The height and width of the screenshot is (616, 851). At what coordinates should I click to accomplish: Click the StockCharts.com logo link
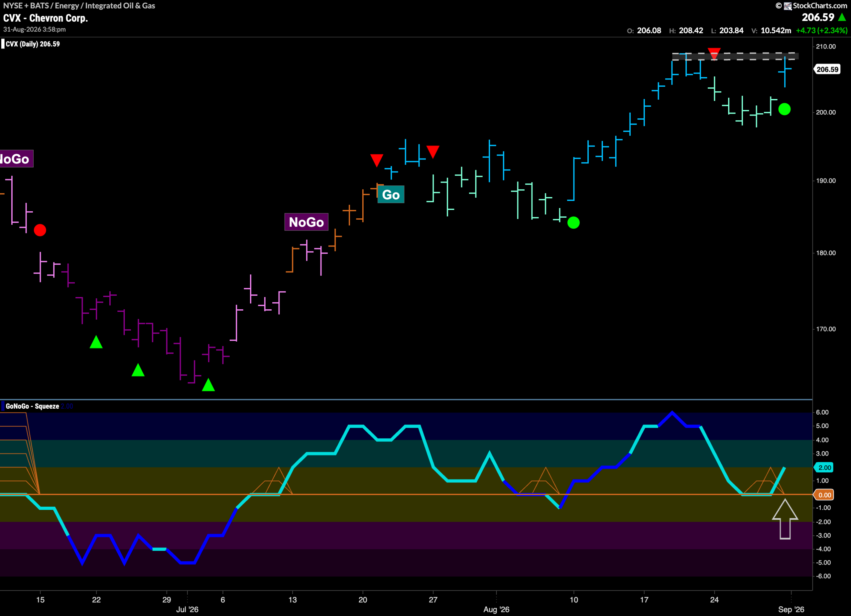point(811,6)
